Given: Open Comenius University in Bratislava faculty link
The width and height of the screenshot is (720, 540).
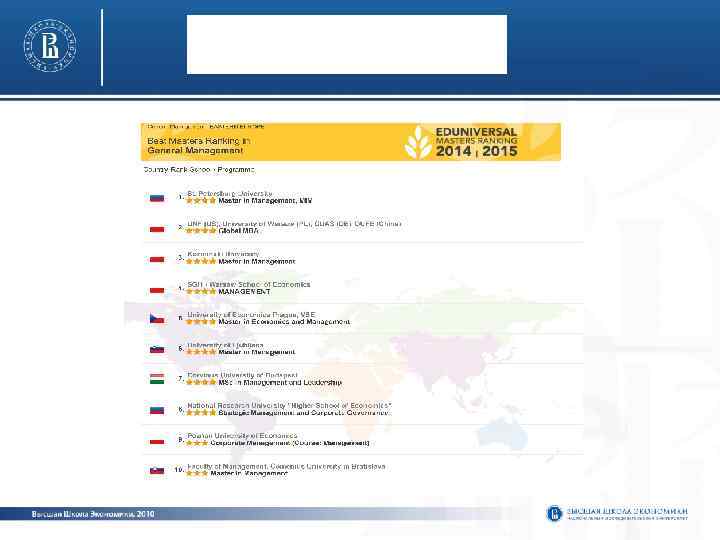Looking at the screenshot, I should [287, 467].
